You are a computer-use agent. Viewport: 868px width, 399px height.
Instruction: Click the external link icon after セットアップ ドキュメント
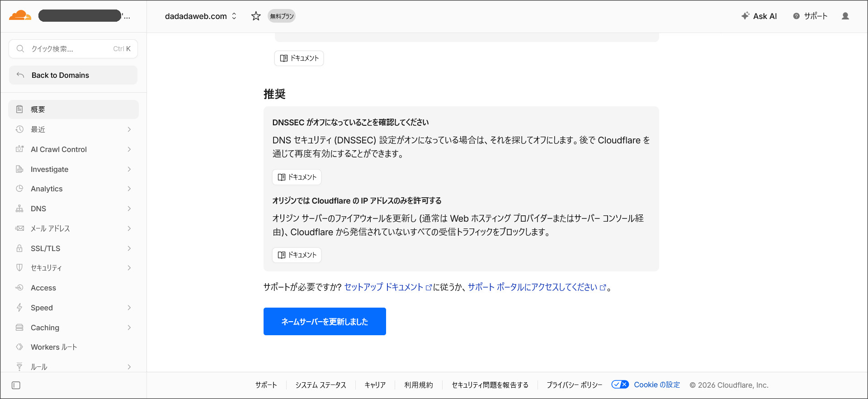pos(429,288)
